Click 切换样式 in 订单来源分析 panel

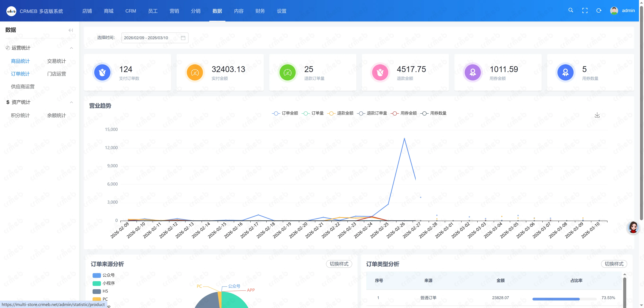click(x=339, y=264)
